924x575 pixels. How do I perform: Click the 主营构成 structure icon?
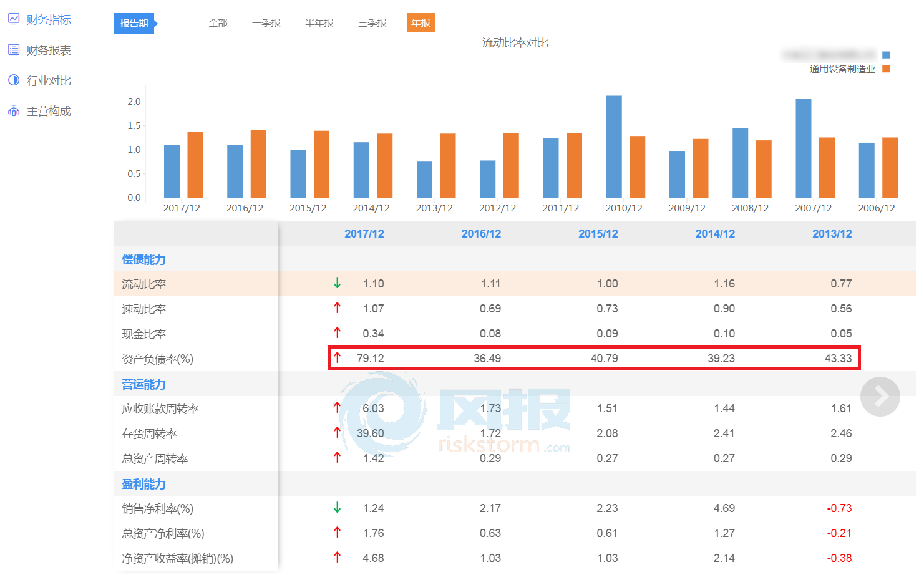[x=14, y=111]
